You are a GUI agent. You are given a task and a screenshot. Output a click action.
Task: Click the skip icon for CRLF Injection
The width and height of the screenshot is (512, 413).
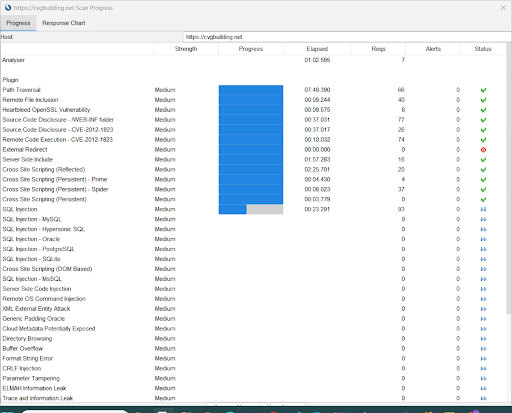[x=483, y=369]
